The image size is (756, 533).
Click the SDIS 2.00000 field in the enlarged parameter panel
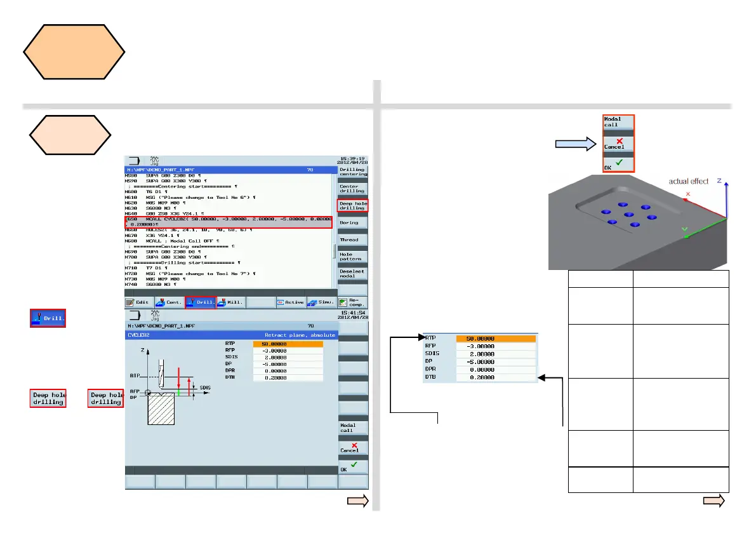(x=496, y=354)
